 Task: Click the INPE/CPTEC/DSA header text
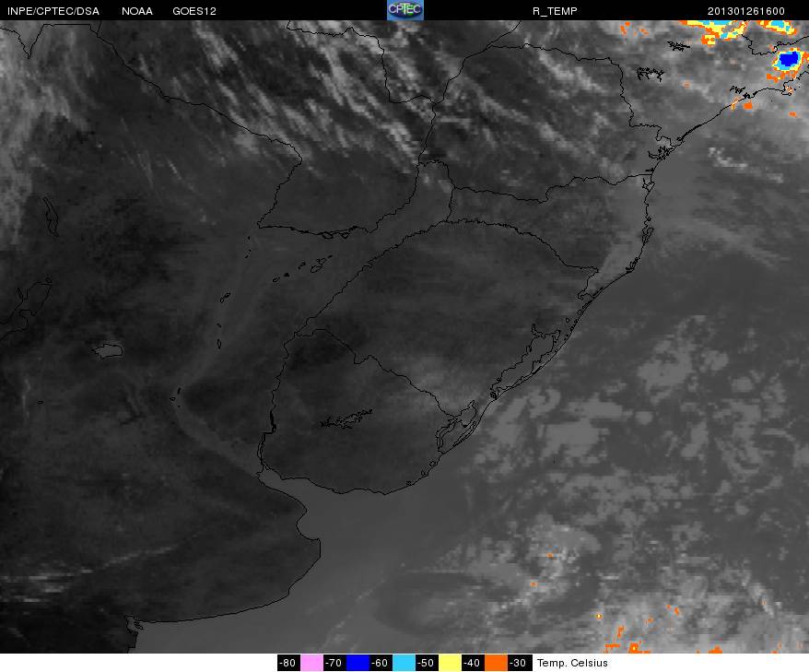(x=53, y=11)
